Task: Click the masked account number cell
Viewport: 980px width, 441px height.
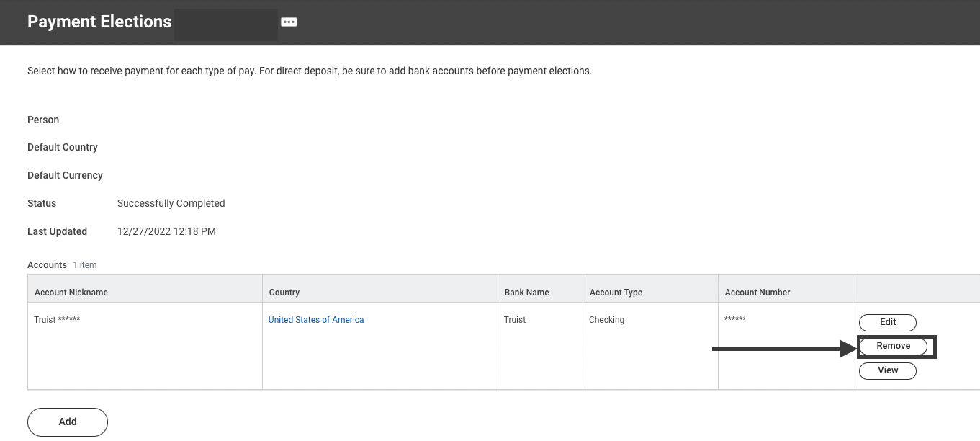Action: click(735, 319)
